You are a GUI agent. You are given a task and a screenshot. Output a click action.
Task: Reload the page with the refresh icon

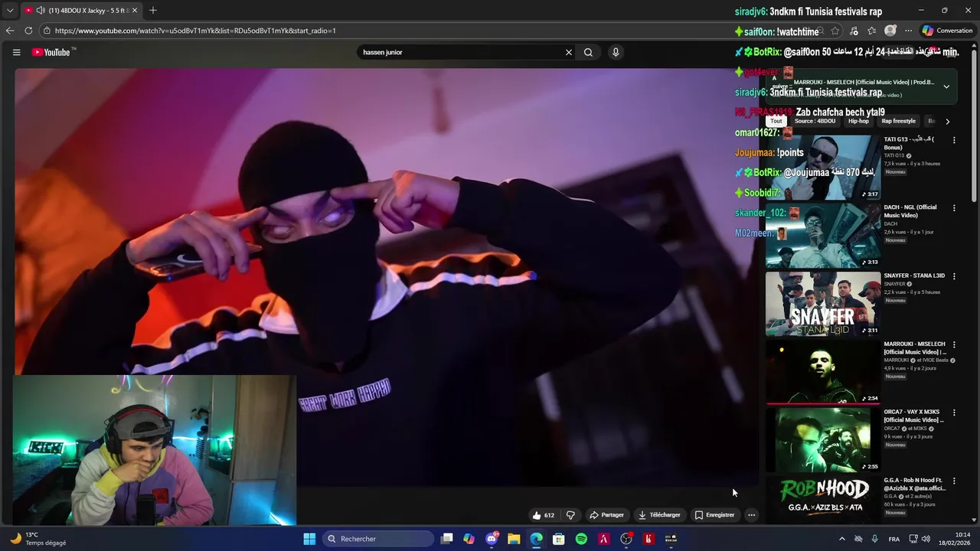coord(28,31)
